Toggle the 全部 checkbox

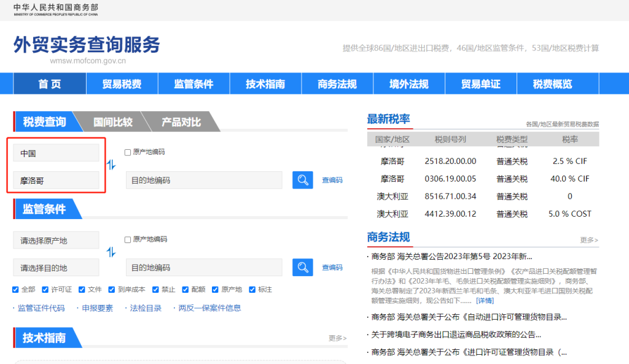coord(15,290)
